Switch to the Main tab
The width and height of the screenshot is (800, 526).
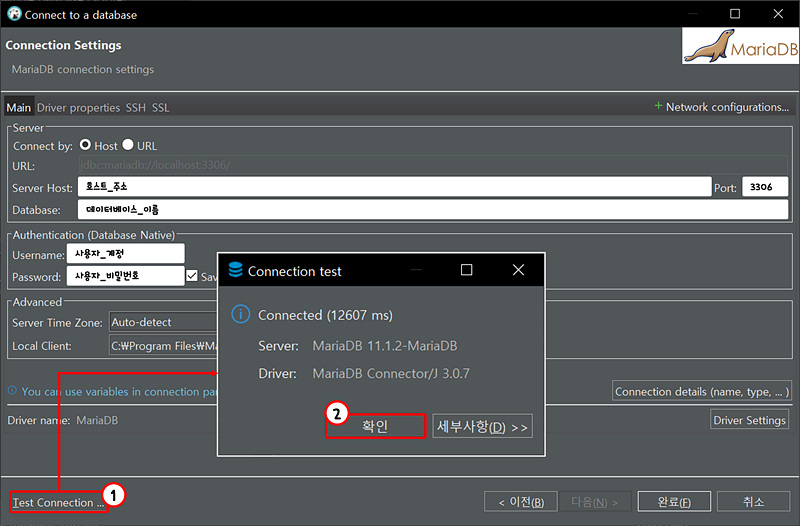tap(19, 108)
